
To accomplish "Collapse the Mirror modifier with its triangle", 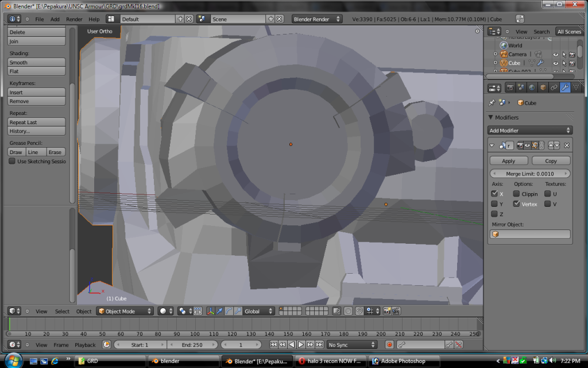I will [492, 145].
